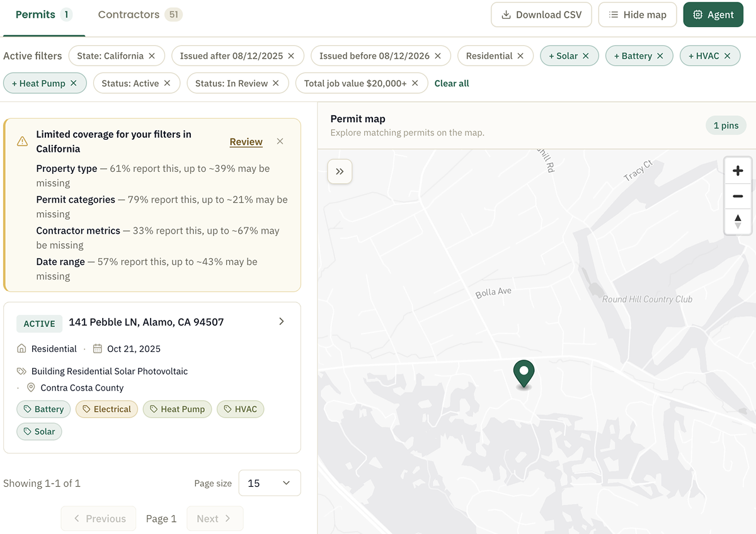Select the Oct 21, 2025 date
The image size is (756, 534).
tap(134, 349)
